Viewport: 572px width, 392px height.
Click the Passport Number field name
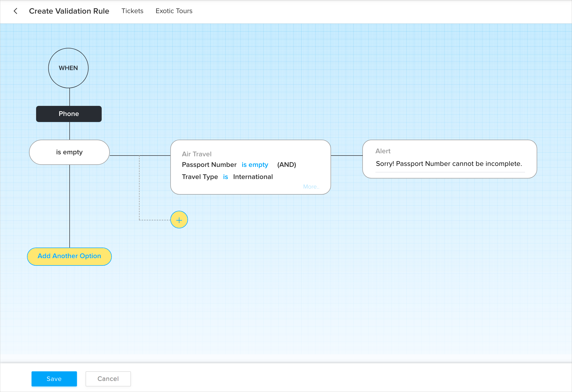point(209,165)
